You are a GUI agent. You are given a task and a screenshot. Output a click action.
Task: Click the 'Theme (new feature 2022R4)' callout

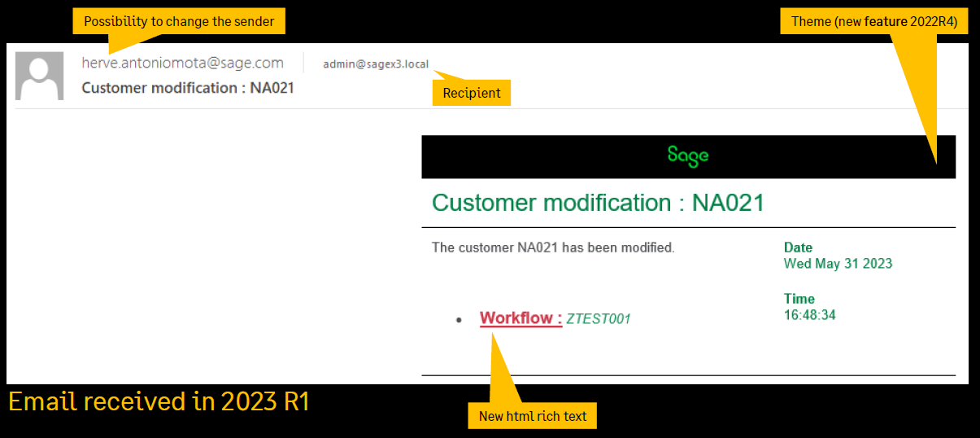coord(874,21)
